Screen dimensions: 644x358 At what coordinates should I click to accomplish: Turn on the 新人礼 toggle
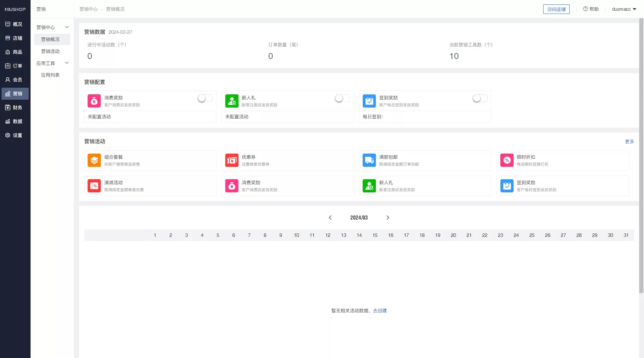pyautogui.click(x=342, y=98)
